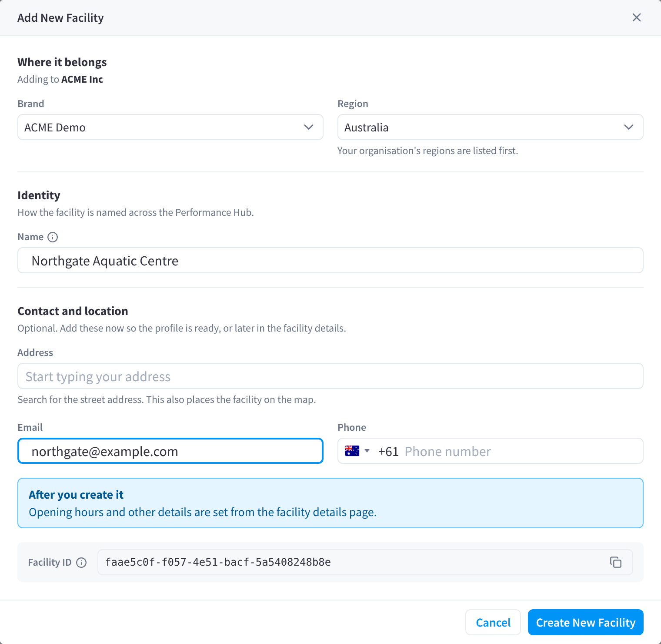Viewport: 661px width, 644px height.
Task: Click the +61 country dial code
Action: (x=388, y=452)
